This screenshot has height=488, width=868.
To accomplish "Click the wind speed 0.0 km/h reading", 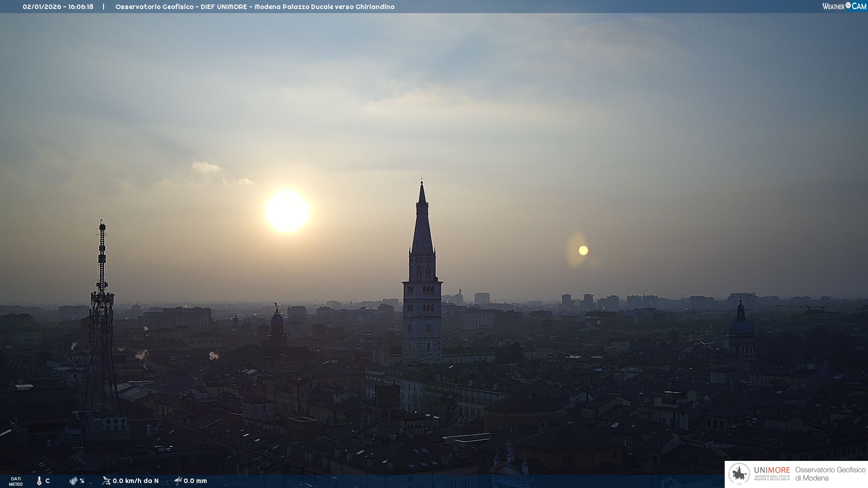I will (136, 481).
